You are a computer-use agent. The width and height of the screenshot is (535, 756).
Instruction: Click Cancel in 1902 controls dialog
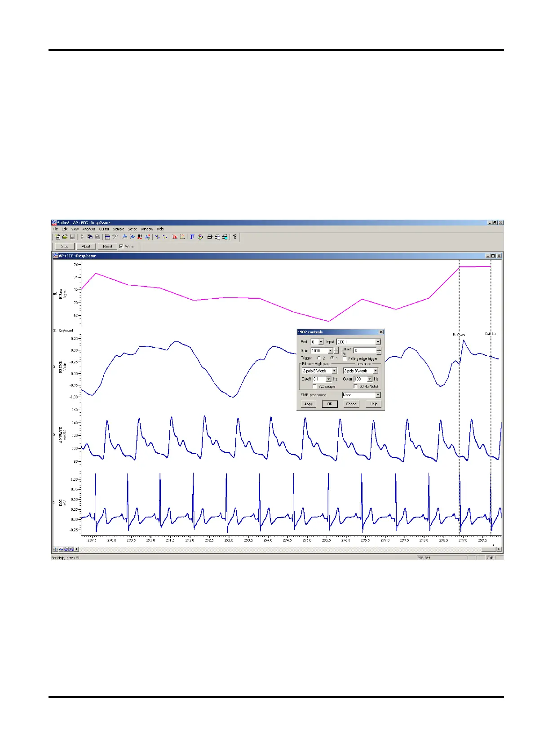[352, 404]
